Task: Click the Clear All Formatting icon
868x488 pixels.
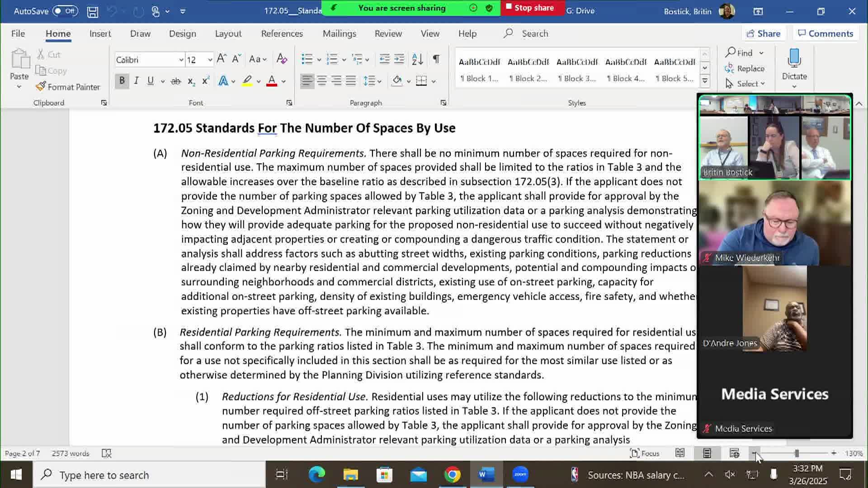Action: click(x=282, y=59)
